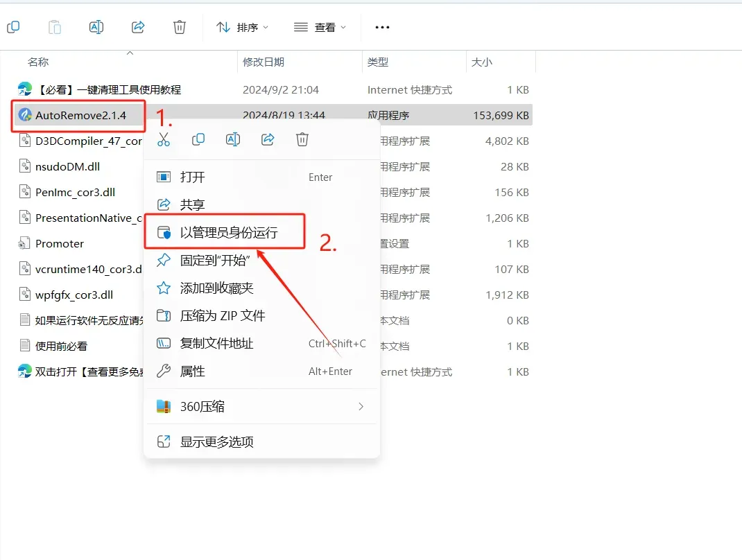Click the expand icon beside 显示更多选项
This screenshot has height=560, width=742.
164,441
